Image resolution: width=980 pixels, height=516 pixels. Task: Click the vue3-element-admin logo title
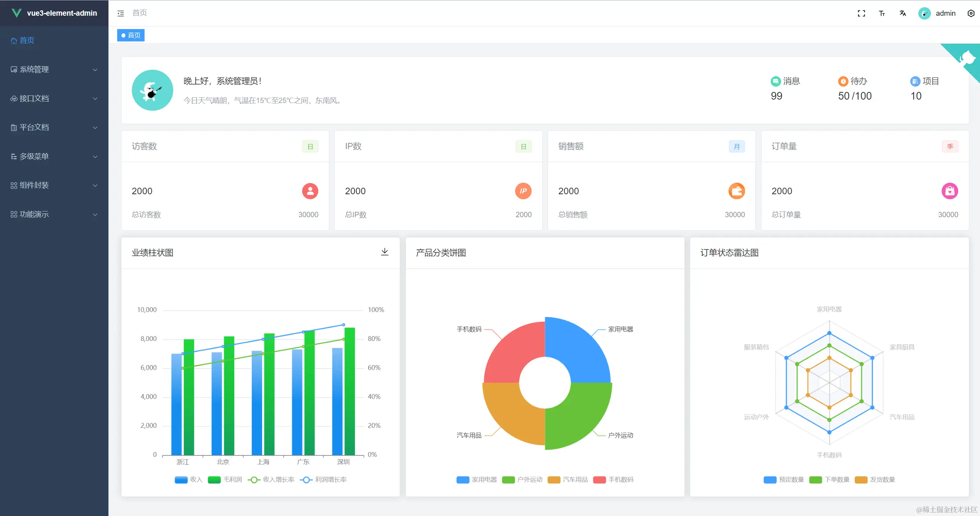pos(62,13)
